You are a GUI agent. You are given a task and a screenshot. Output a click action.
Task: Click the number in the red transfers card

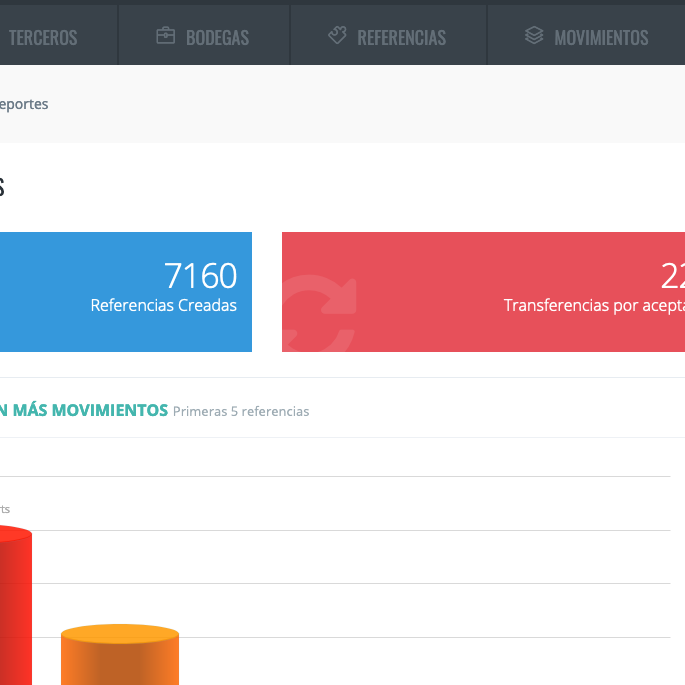(x=672, y=275)
